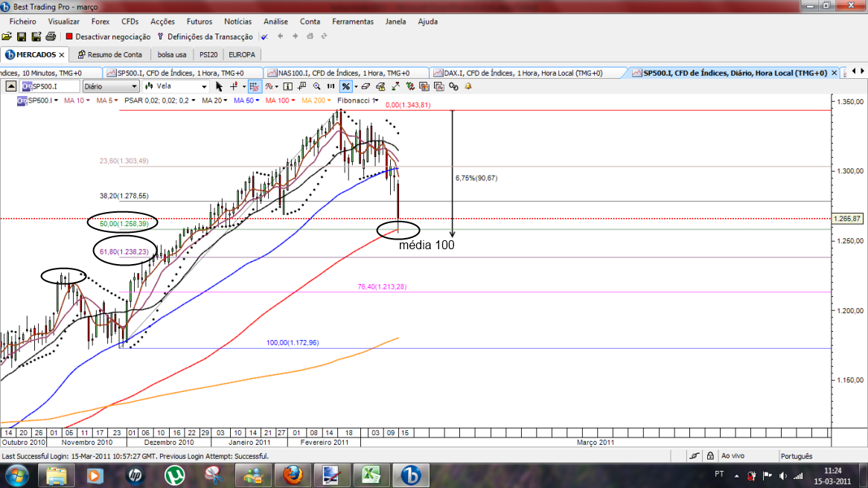Switch to Resumo de Conta tab
Viewport: 868px width, 488px height.
tap(110, 55)
